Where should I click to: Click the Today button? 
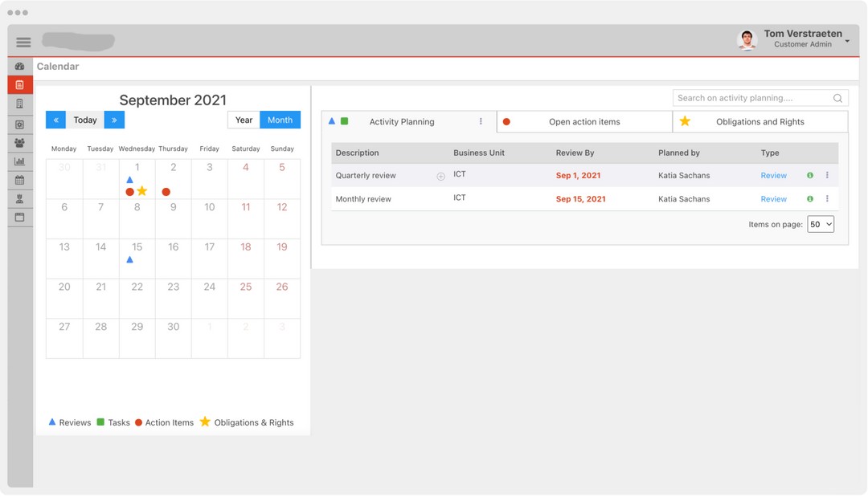(85, 120)
